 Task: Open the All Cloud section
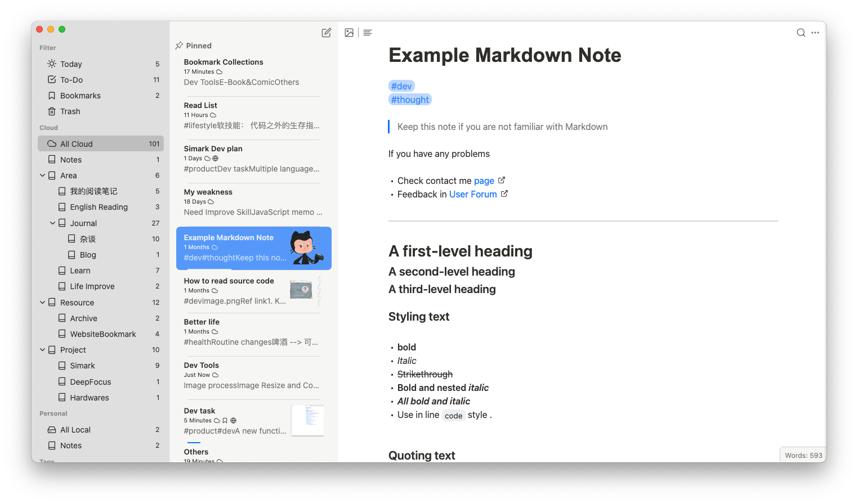point(77,143)
